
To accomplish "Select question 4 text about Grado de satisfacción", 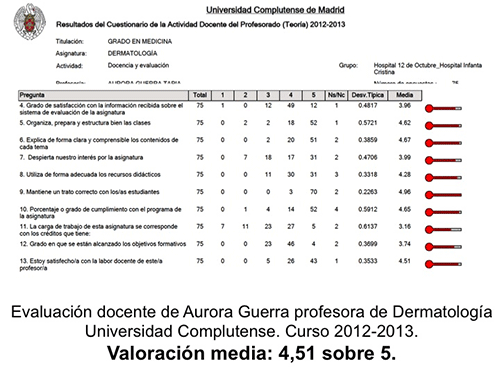I will click(101, 109).
